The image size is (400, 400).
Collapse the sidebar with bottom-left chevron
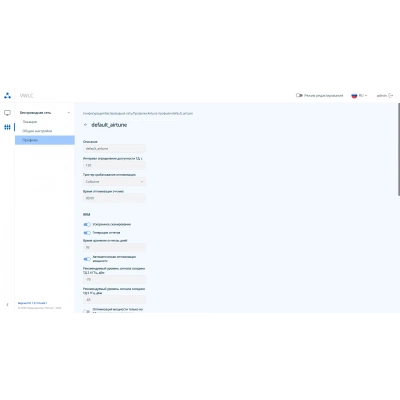tap(7, 305)
